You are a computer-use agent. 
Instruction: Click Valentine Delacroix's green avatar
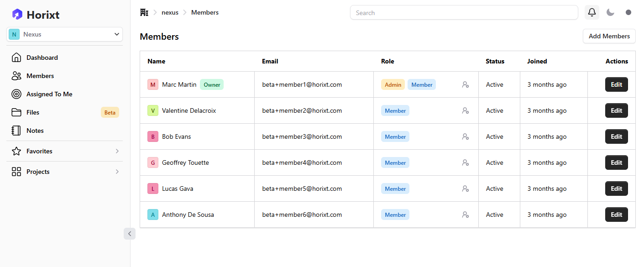[x=153, y=110]
